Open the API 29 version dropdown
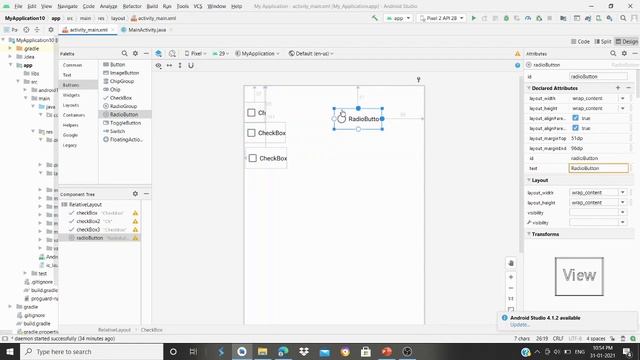Viewport: 640px width, 360px height. point(220,53)
